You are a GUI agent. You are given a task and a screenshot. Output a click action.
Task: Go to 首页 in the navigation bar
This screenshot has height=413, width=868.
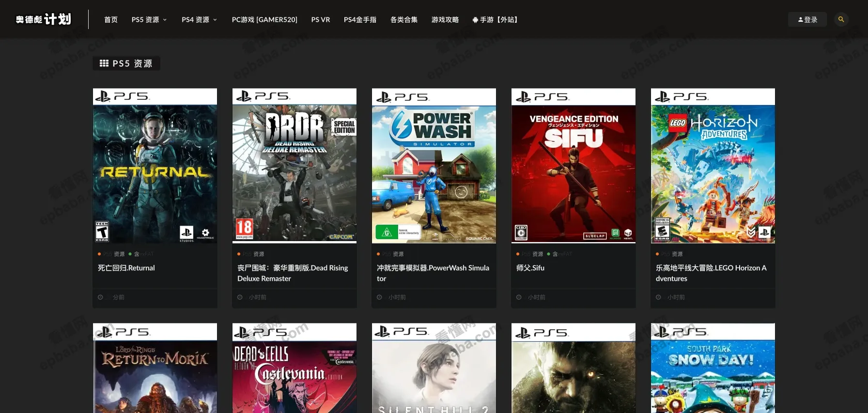(111, 19)
